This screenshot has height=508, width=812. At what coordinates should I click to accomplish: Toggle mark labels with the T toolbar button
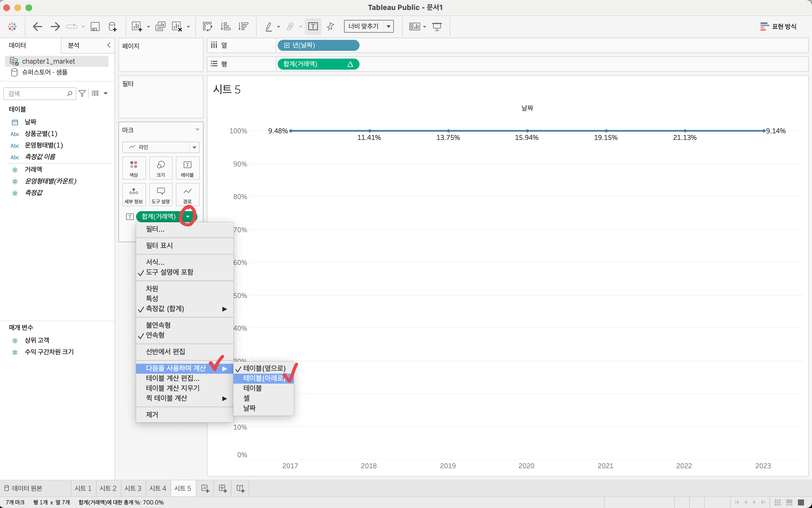[x=313, y=26]
